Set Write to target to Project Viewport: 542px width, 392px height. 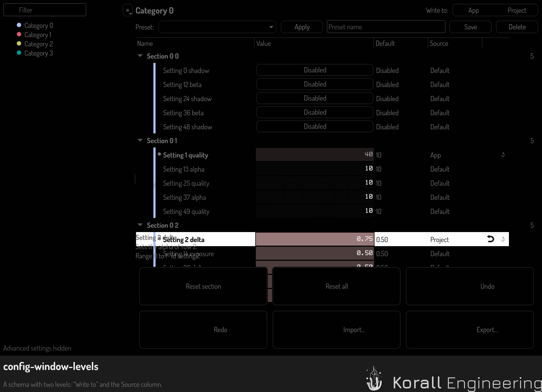(517, 10)
